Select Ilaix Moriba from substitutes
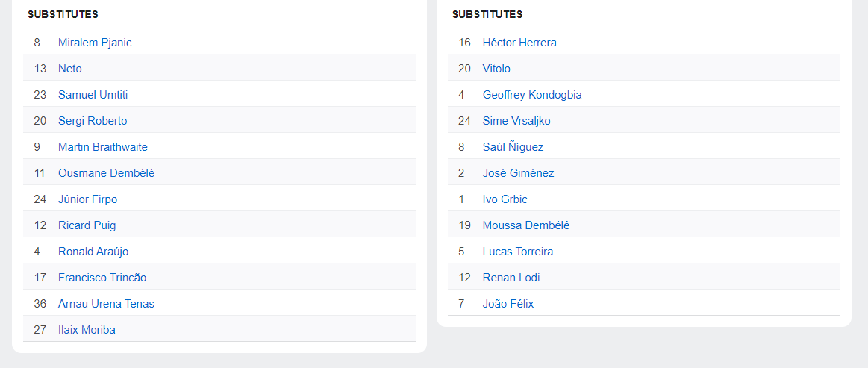The width and height of the screenshot is (868, 368). tap(87, 330)
